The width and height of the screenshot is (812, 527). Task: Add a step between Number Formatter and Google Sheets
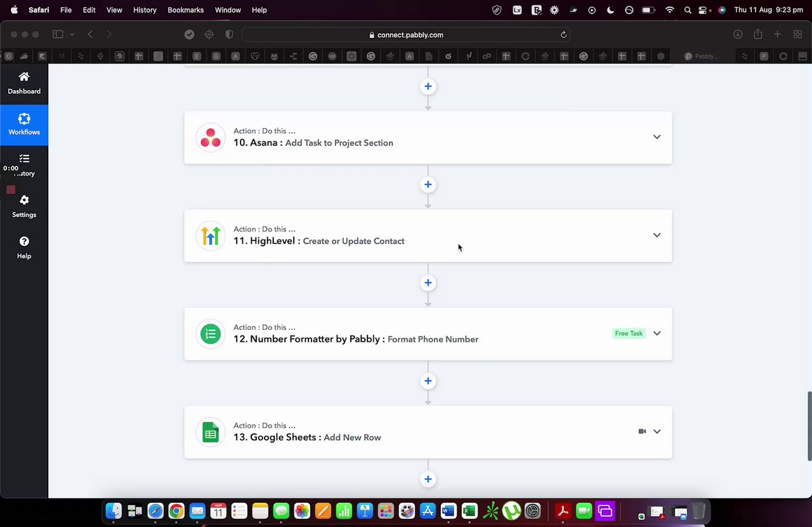click(x=428, y=381)
